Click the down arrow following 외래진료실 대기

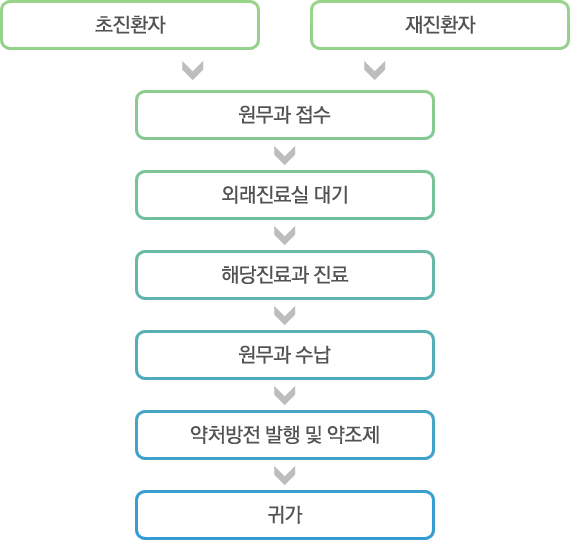pyautogui.click(x=285, y=236)
